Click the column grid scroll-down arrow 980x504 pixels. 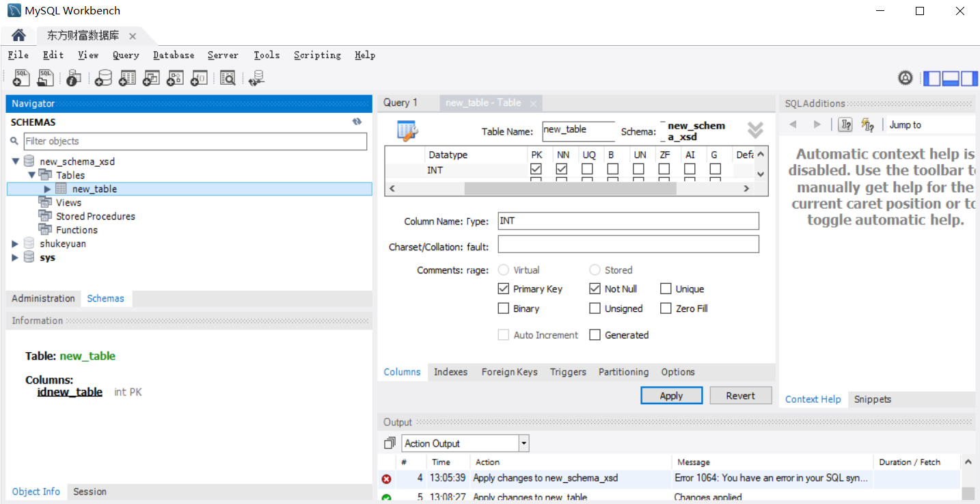761,174
